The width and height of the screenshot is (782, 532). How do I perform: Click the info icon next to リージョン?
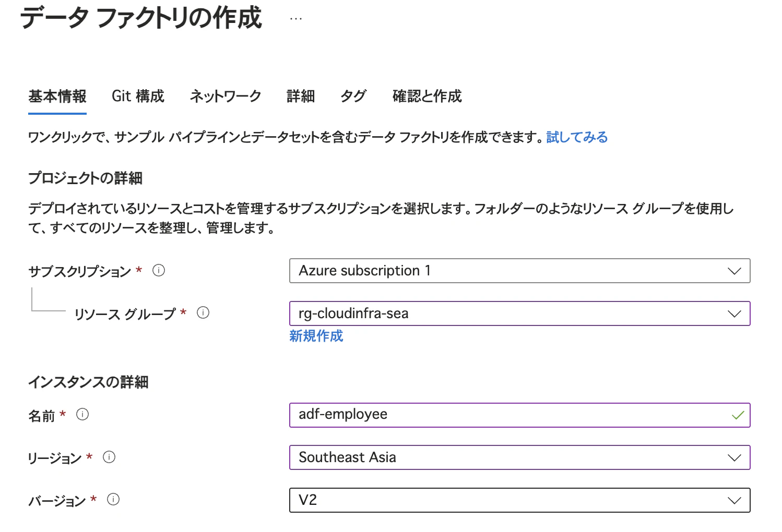(x=109, y=457)
